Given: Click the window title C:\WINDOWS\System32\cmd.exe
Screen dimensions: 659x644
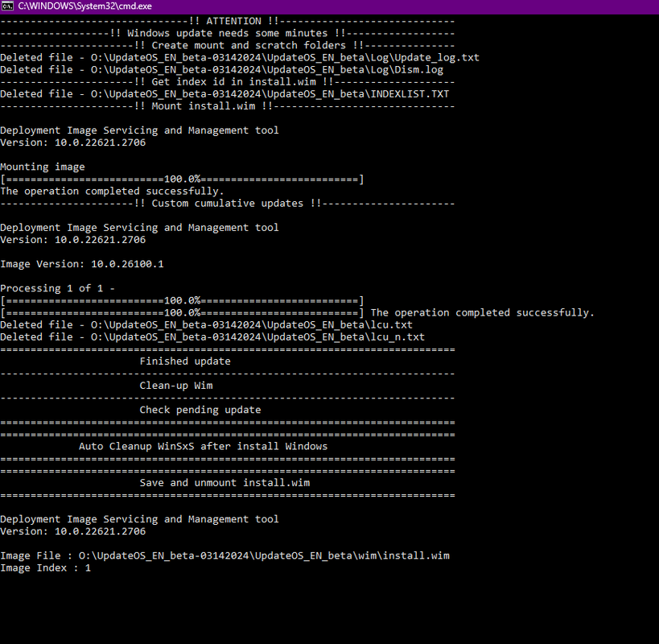Looking at the screenshot, I should click(x=84, y=6).
